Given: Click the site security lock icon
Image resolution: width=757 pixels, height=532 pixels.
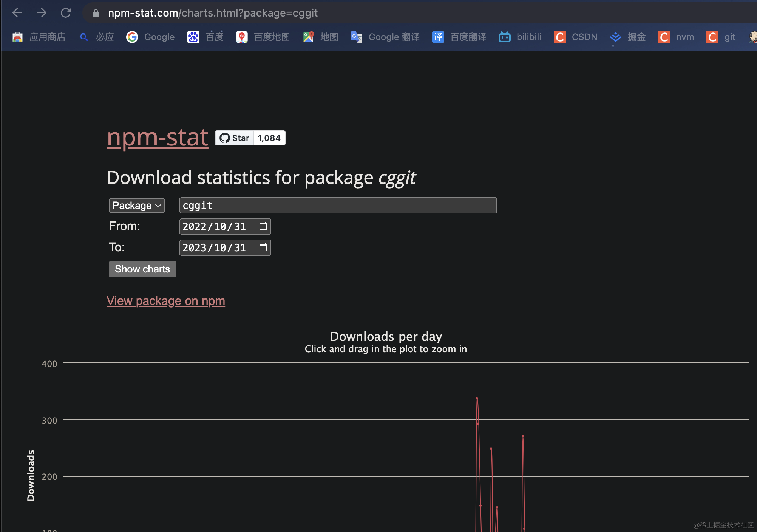Looking at the screenshot, I should click(x=95, y=13).
